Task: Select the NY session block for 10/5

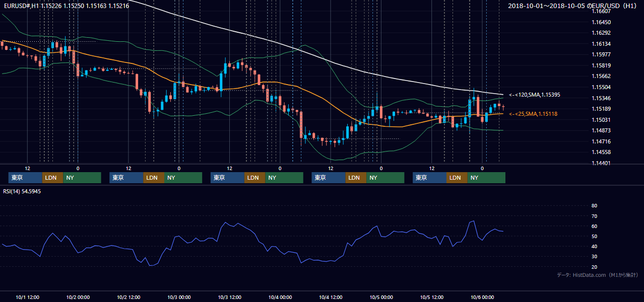Action: click(x=486, y=178)
